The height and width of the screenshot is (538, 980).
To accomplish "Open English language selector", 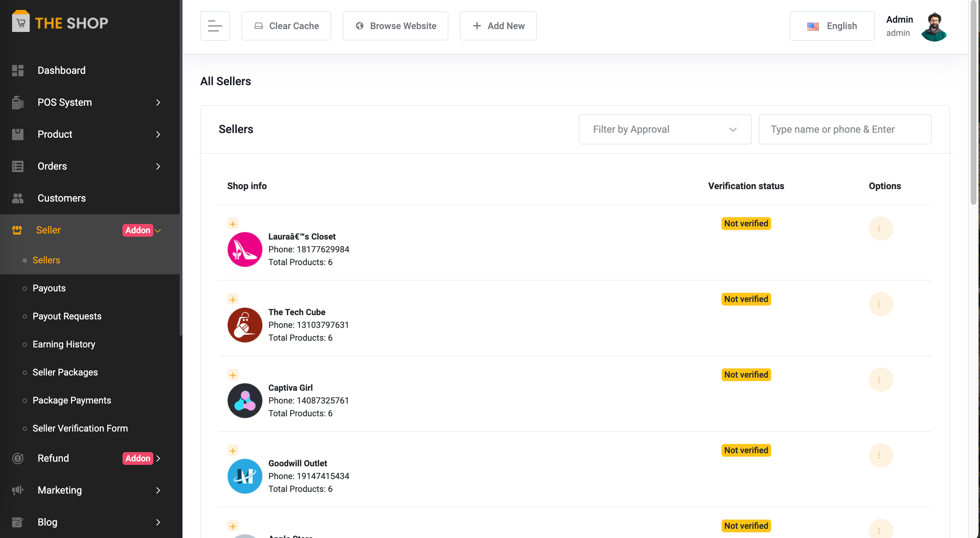I will click(x=832, y=26).
